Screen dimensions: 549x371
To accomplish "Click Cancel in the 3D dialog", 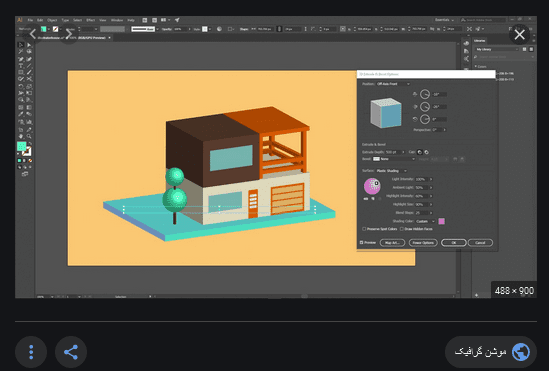I will point(480,243).
